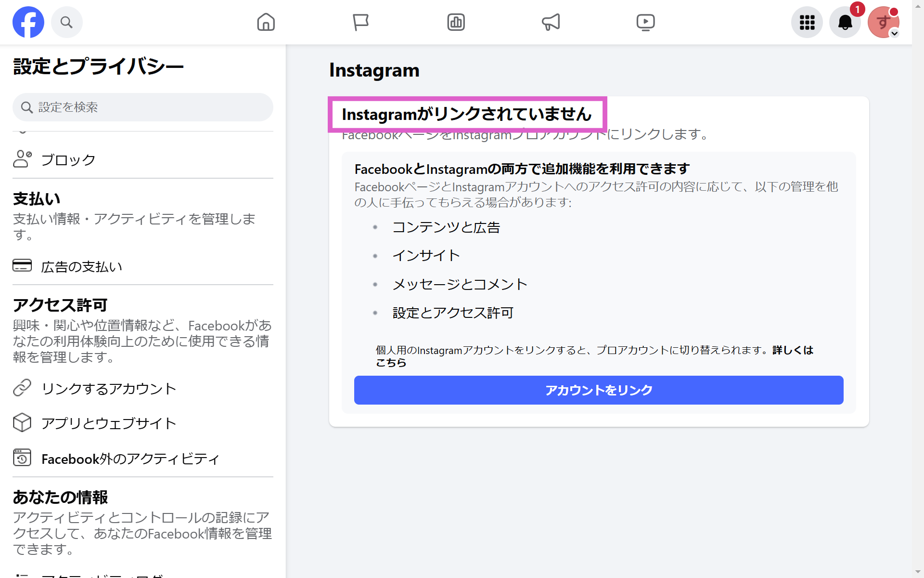Select ブロック in the settings sidebar
The image size is (924, 578).
pyautogui.click(x=68, y=159)
